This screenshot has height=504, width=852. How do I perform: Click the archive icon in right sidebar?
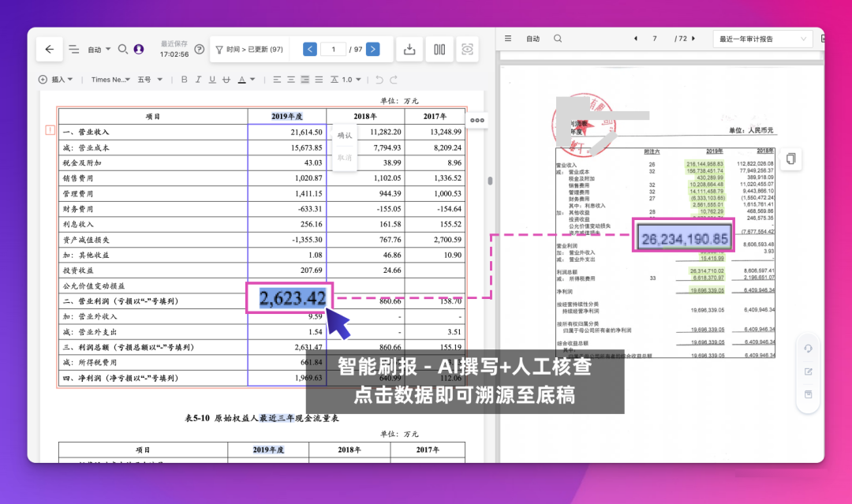(x=809, y=394)
